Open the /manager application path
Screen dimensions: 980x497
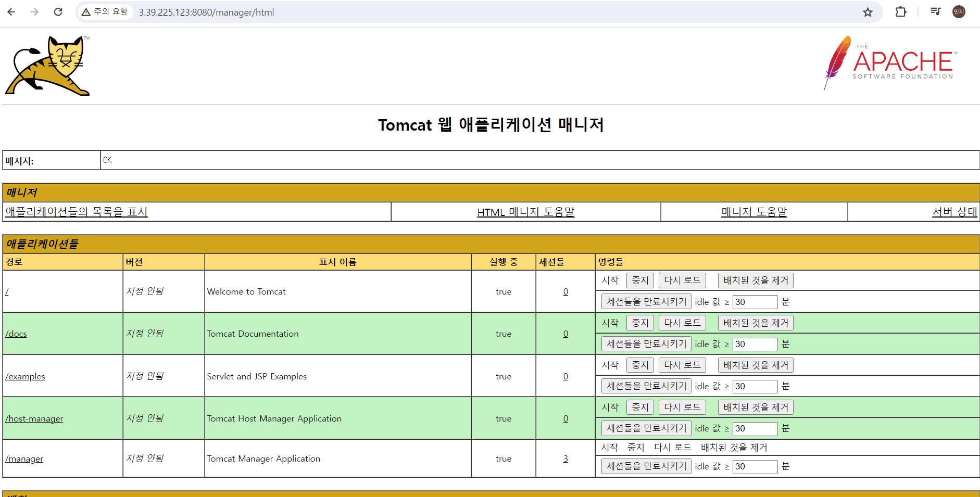tap(24, 459)
